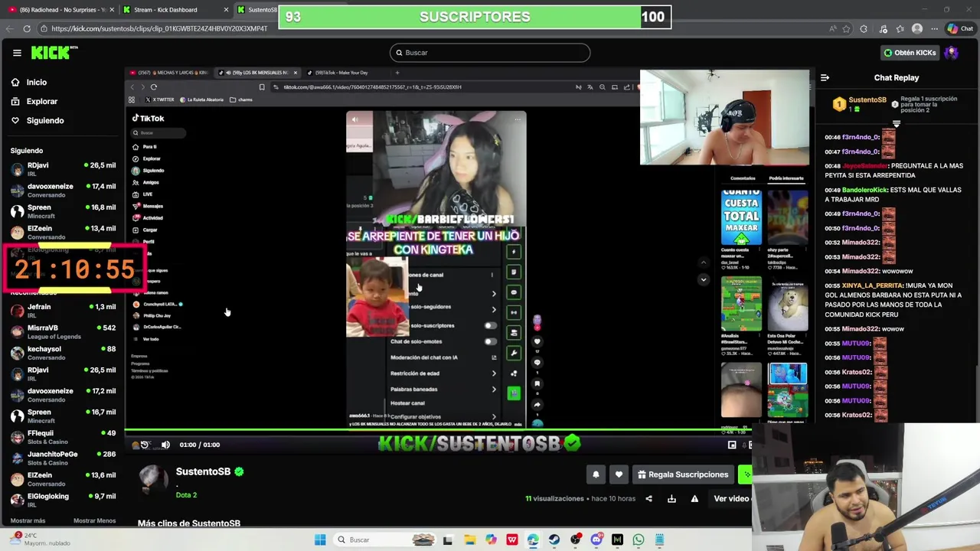The width and height of the screenshot is (980, 551).
Task: Click Mostrar Menos in sidebar
Action: point(94,521)
